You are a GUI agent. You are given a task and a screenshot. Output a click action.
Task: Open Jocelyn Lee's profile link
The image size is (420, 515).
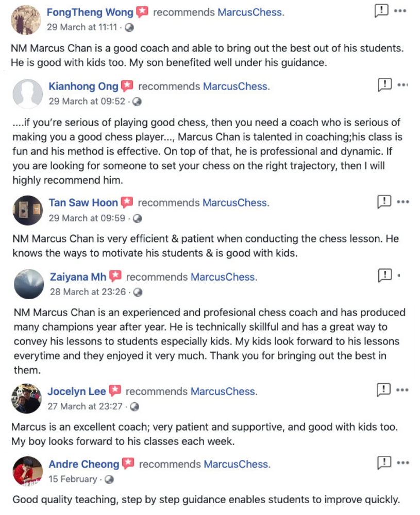pos(77,391)
